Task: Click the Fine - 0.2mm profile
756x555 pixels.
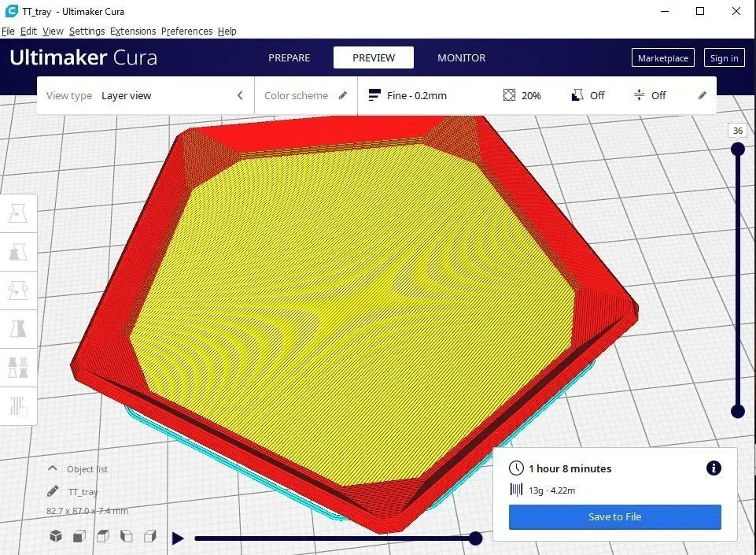Action: (408, 95)
